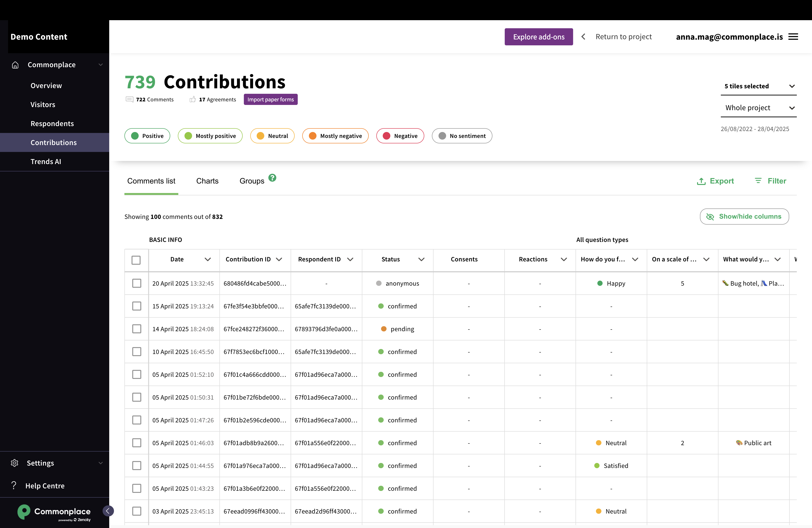This screenshot has width=812, height=528.
Task: Click the Import paper forms button
Action: pos(270,99)
